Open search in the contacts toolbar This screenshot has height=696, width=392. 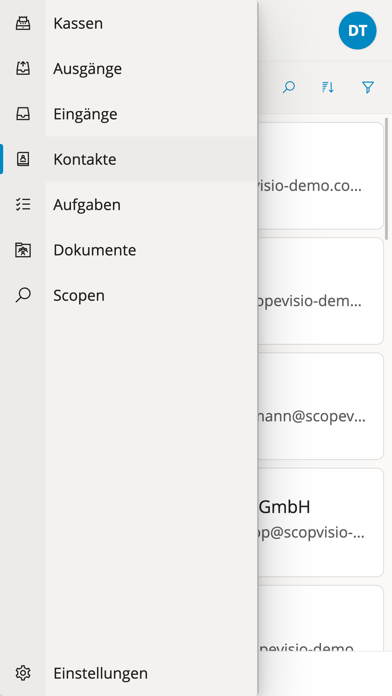coord(289,87)
